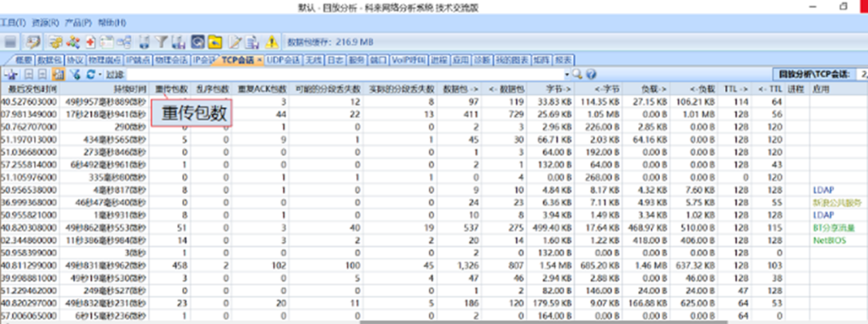Open the 资源(R) menu
Viewport: 868px width, 324px height.
[45, 23]
